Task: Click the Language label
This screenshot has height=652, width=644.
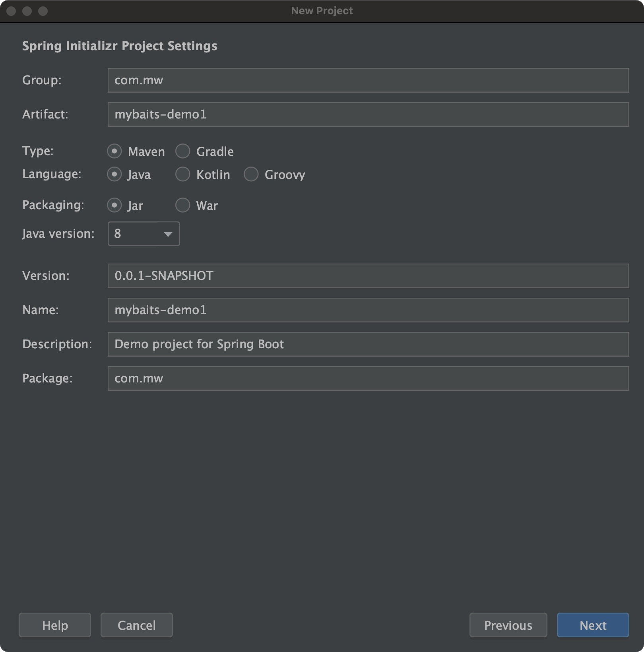Action: [x=52, y=174]
